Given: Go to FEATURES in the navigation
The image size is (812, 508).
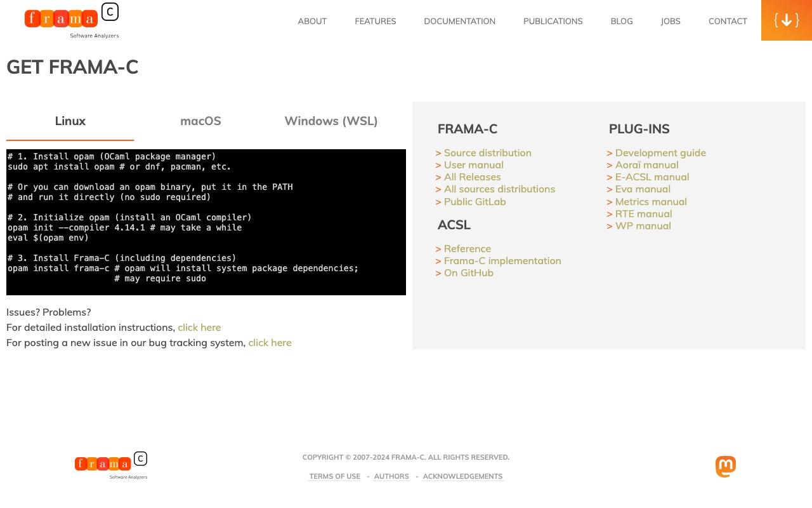Looking at the screenshot, I should (x=376, y=21).
